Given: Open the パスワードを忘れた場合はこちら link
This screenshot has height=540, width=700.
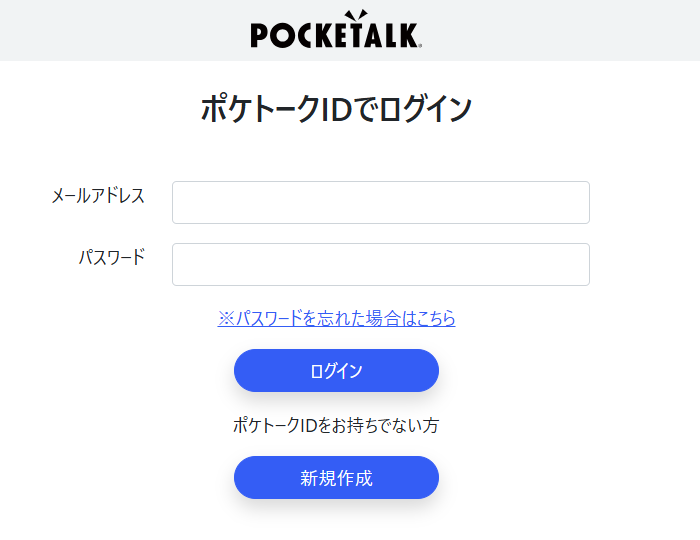Looking at the screenshot, I should click(336, 318).
